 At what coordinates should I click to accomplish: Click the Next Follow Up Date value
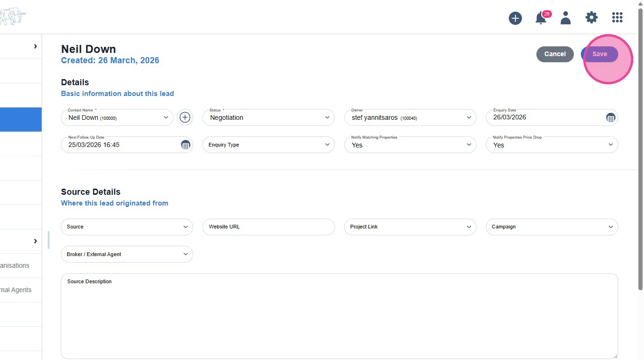[x=94, y=145]
